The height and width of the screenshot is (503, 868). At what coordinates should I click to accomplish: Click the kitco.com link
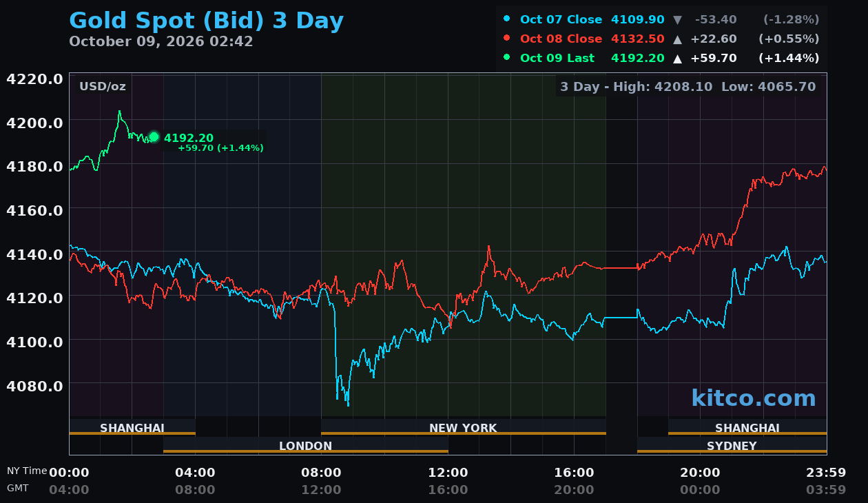754,398
